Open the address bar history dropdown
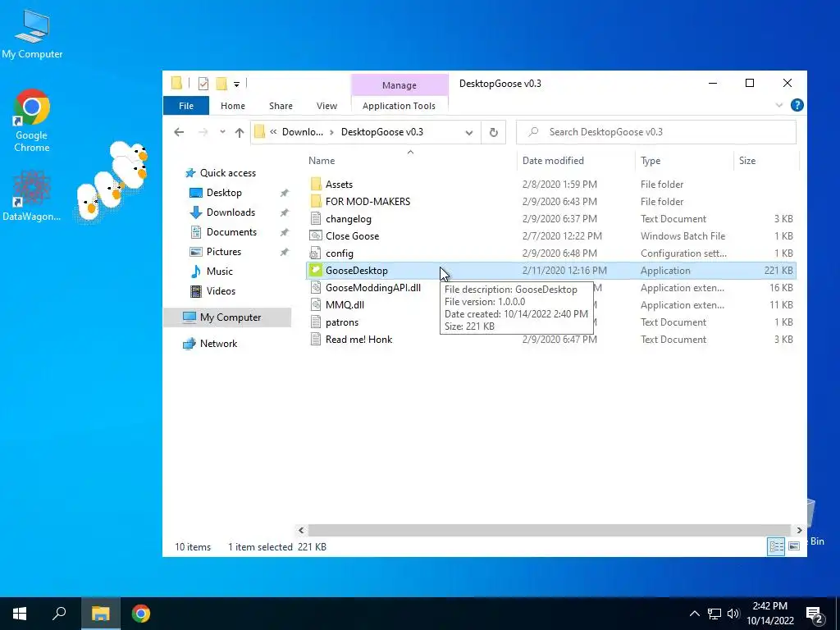 coord(468,132)
